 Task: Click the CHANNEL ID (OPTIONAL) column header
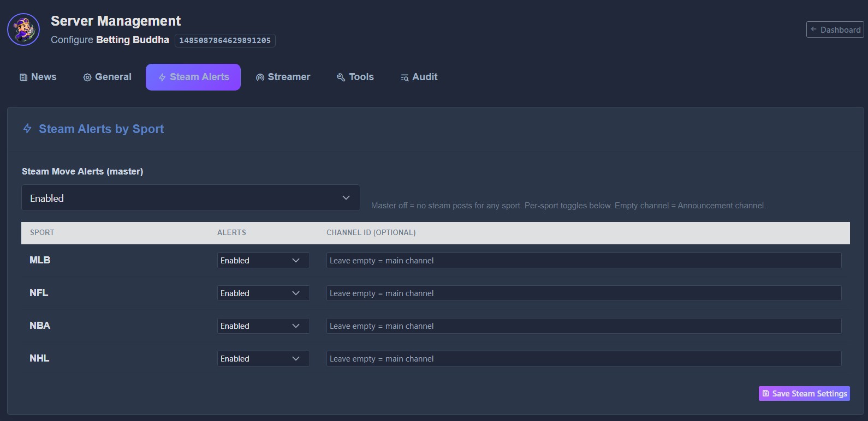point(371,232)
